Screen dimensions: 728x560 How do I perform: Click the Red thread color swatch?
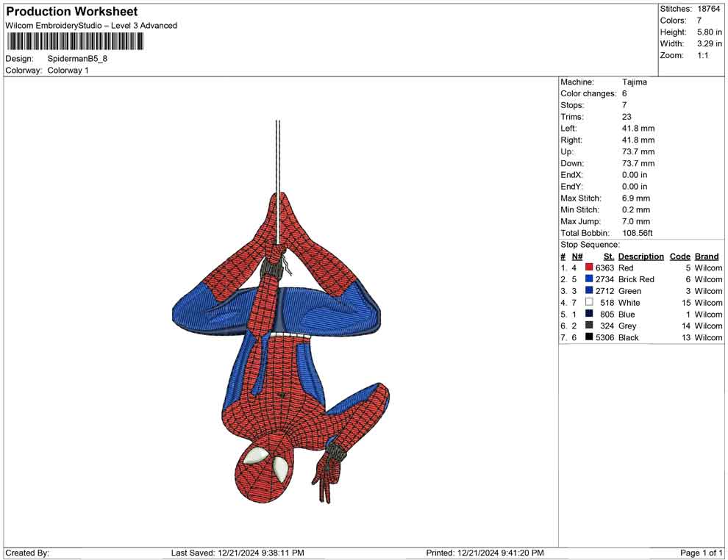(x=589, y=268)
